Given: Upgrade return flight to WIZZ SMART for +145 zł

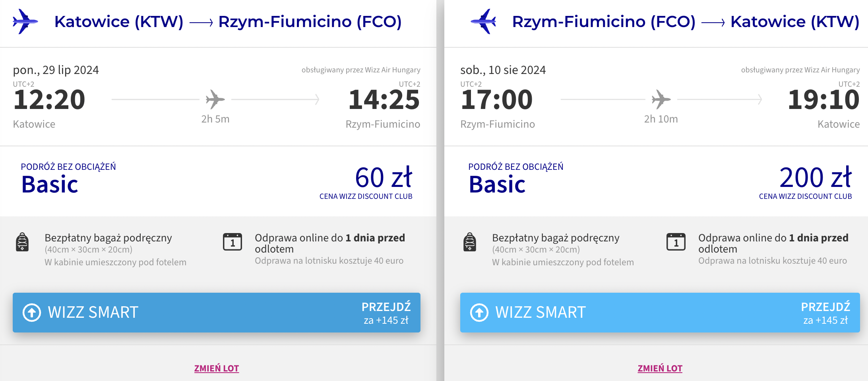Looking at the screenshot, I should pyautogui.click(x=660, y=313).
